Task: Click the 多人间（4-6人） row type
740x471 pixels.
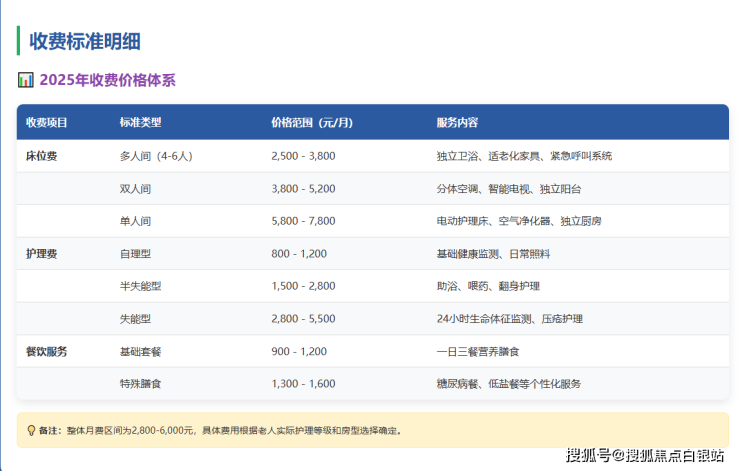Action: pos(155,156)
